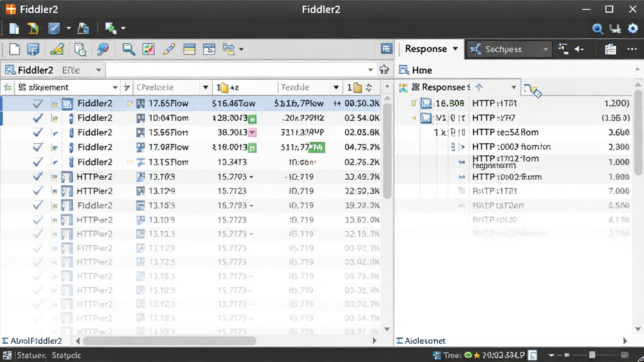Viewport: 644px width, 362px height.
Task: Click the magnifying glass find icon in second toolbar
Action: [129, 49]
